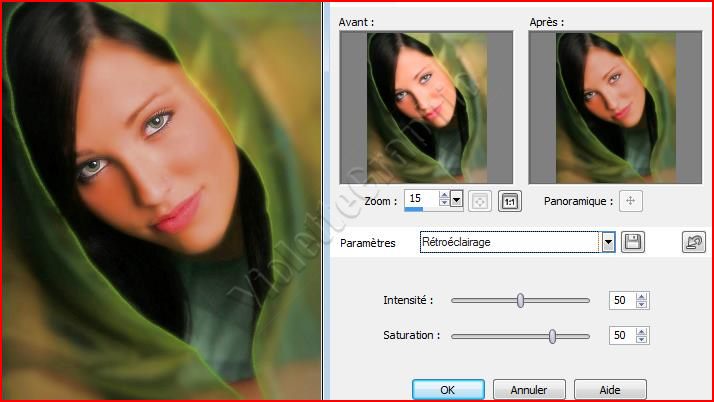Save preset using the floppy disk icon

click(x=632, y=242)
